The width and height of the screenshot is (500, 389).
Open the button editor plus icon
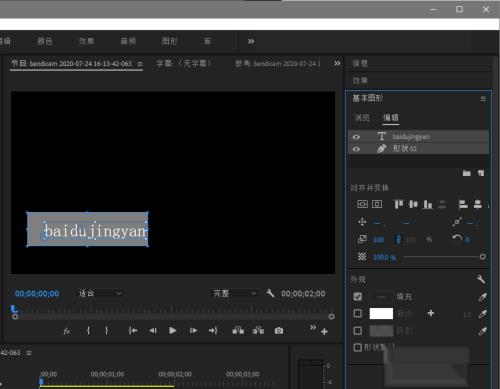pyautogui.click(x=324, y=332)
